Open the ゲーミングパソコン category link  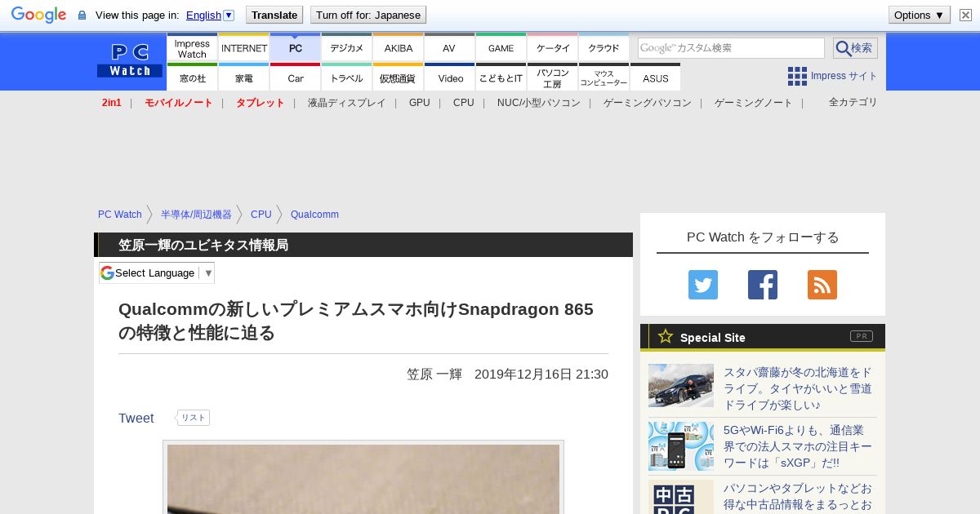click(x=648, y=103)
